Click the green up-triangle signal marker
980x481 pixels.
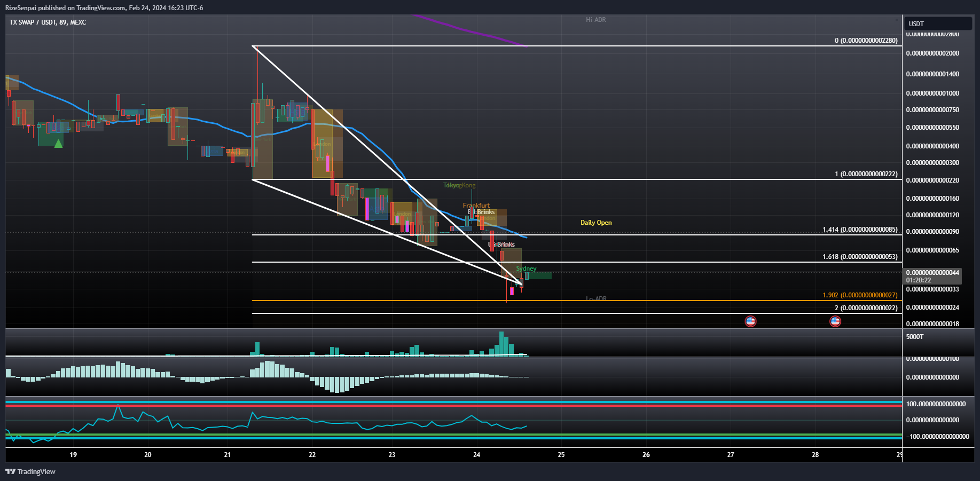click(x=58, y=143)
